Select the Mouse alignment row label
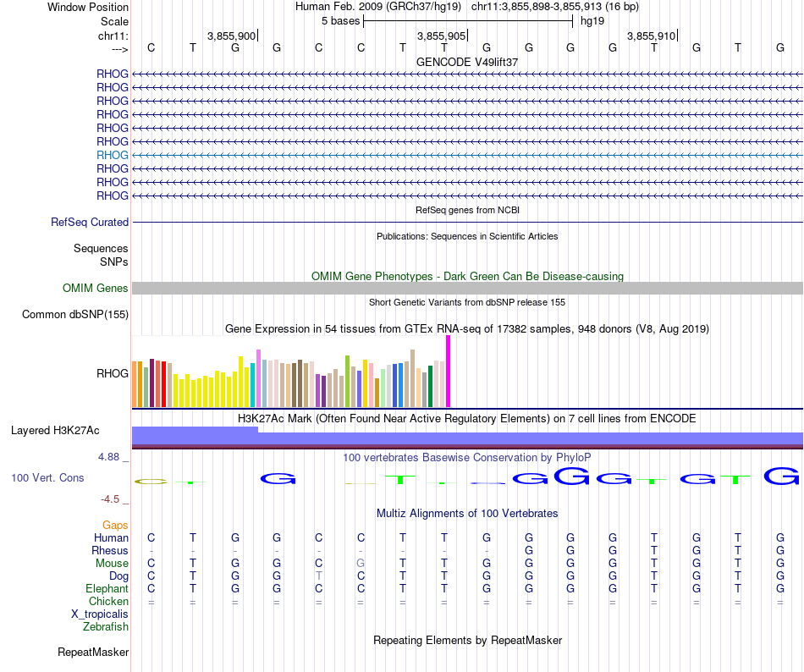This screenshot has height=672, width=804. click(x=112, y=564)
